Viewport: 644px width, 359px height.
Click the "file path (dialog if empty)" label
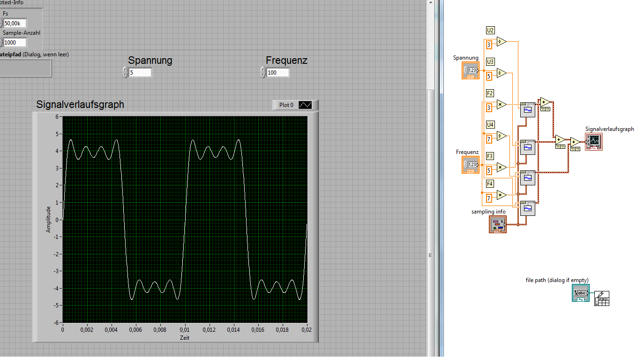[557, 280]
